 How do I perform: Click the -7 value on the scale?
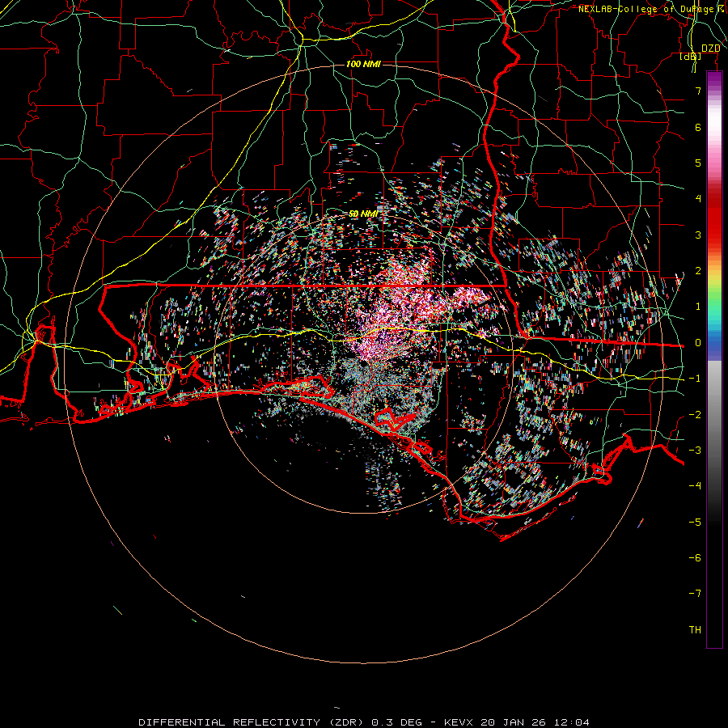(695, 594)
